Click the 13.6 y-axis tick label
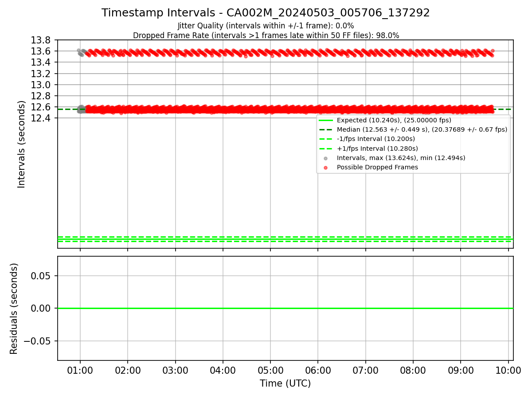The height and width of the screenshot is (399, 532). pos(41,51)
